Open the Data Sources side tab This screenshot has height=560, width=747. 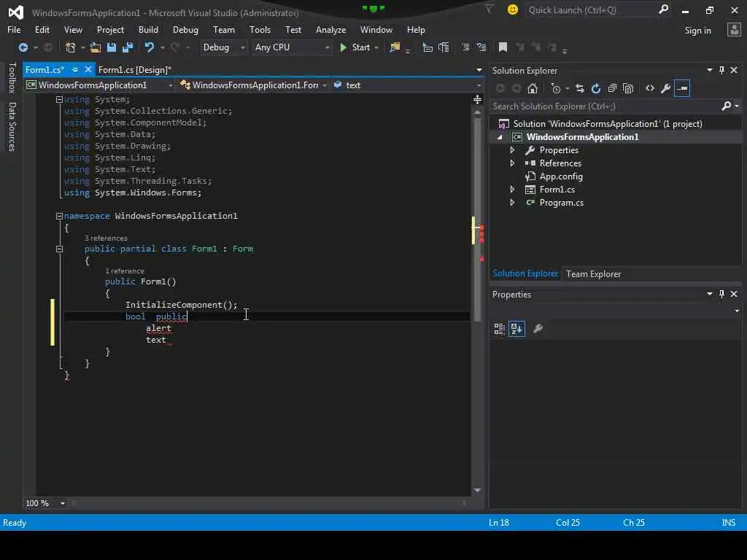pos(12,127)
